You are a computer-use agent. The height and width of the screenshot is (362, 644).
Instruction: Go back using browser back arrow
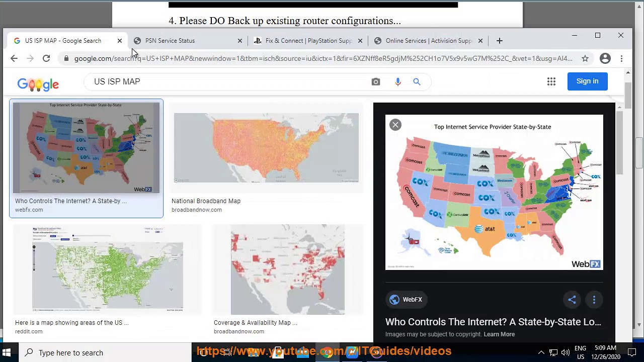point(14,58)
